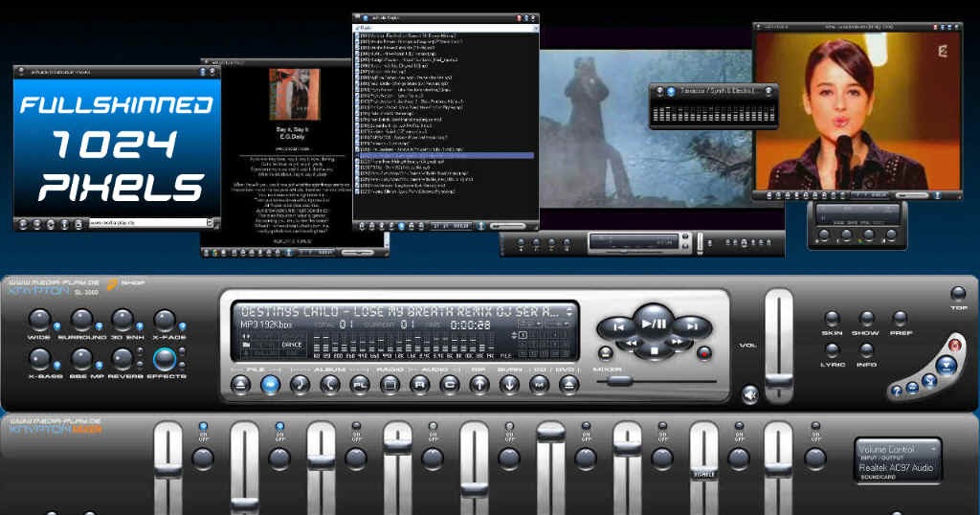Click the eject button at the end of the CD/DVD group

pos(568,386)
